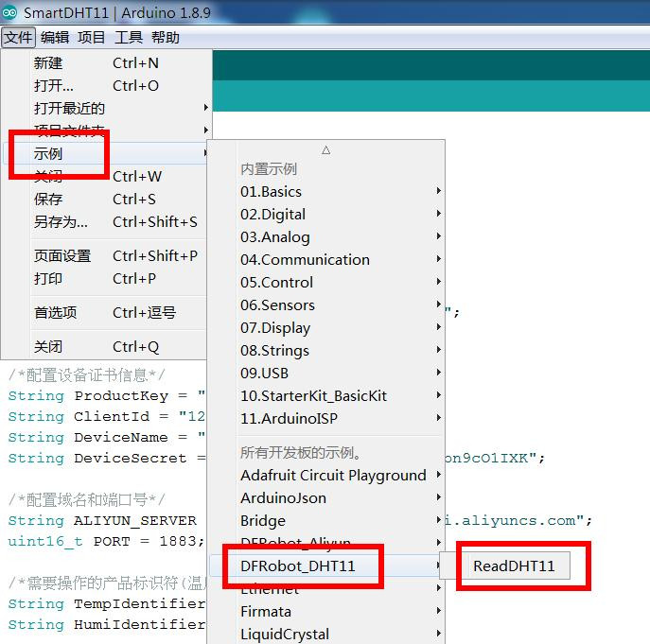Screen dimensions: 650x644
Task: Open the 项目 menu
Action: point(91,38)
